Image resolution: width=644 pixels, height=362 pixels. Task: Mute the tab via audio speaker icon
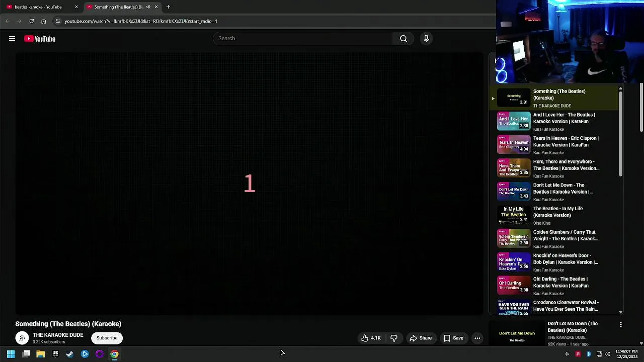tap(148, 7)
